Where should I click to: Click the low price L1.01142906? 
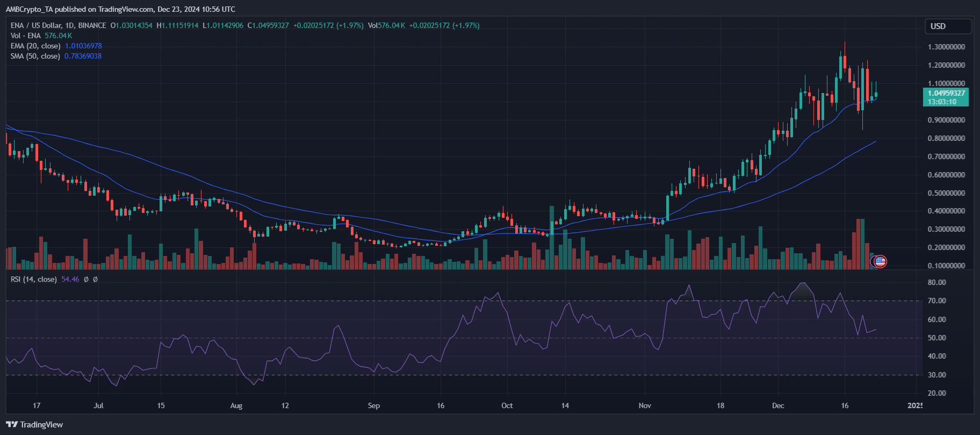(223, 25)
